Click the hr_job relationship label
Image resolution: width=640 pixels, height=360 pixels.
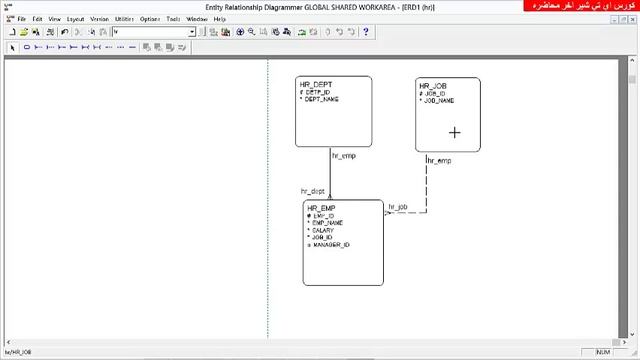click(398, 207)
